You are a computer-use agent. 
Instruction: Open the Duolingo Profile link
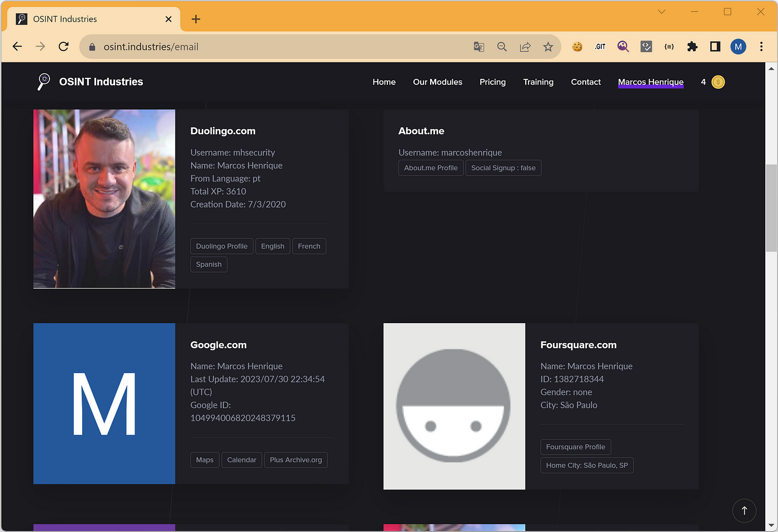click(222, 246)
